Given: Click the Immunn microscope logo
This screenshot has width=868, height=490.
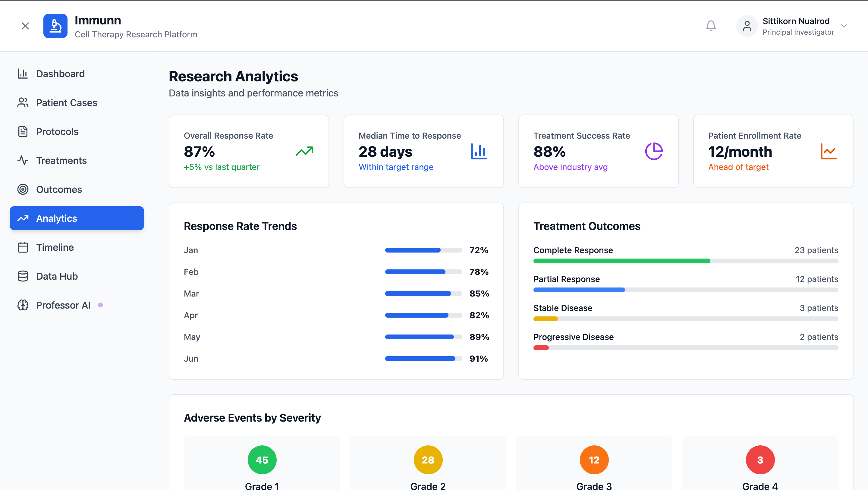Looking at the screenshot, I should [55, 26].
